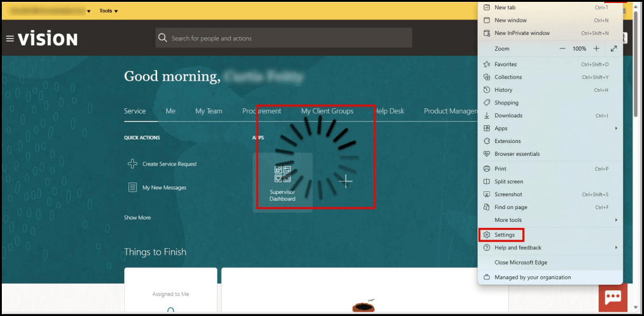Click the Find on page icon
This screenshot has width=644, height=316.
pyautogui.click(x=487, y=207)
